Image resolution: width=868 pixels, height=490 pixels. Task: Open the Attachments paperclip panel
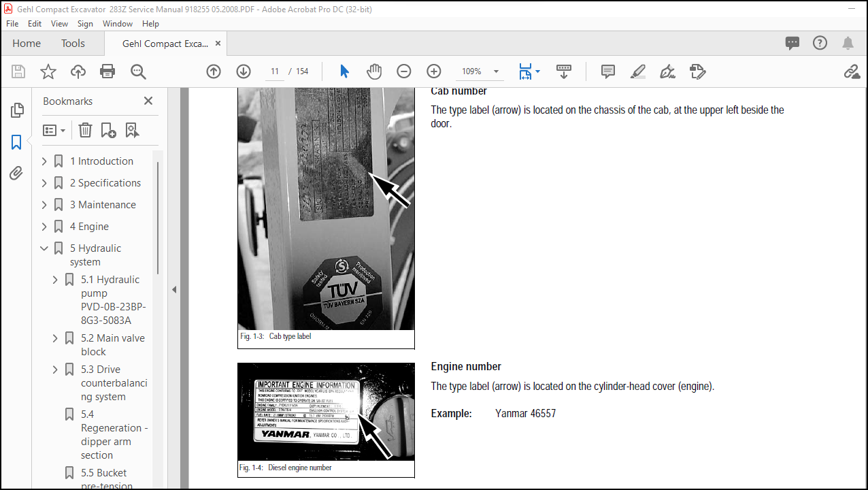pos(17,174)
